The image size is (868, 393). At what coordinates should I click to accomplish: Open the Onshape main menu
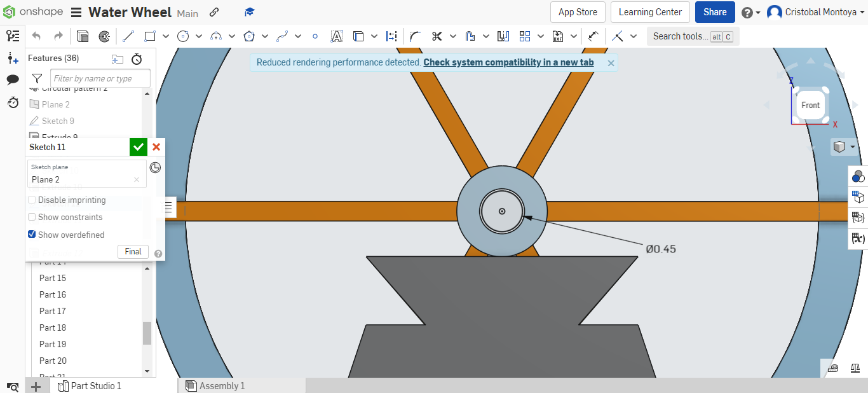point(75,12)
